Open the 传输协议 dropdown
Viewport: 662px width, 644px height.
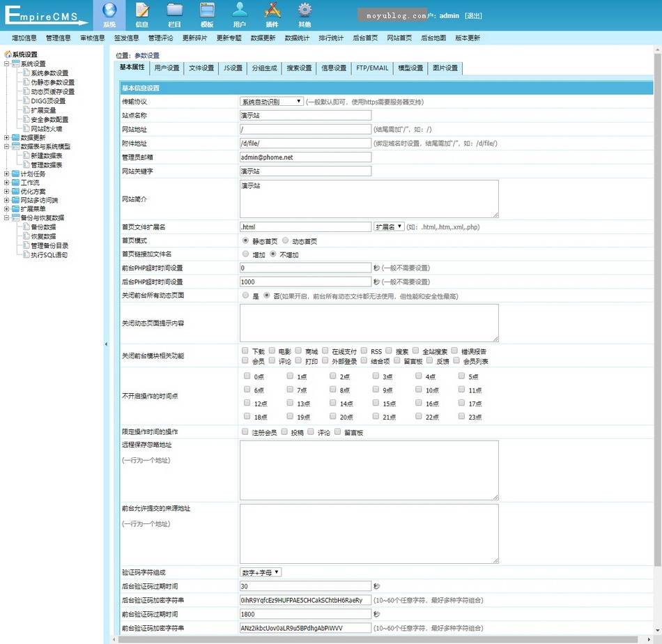(x=272, y=101)
